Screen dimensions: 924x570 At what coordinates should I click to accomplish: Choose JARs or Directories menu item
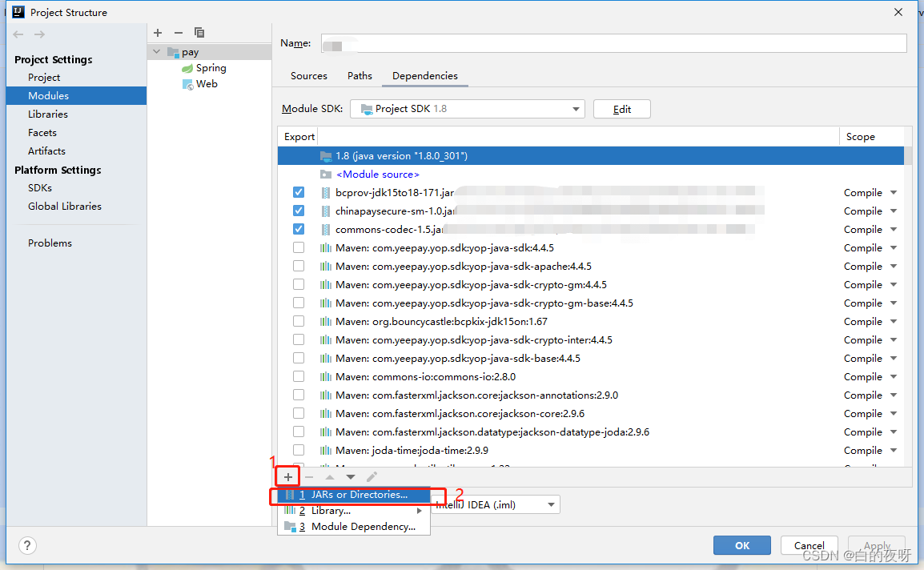pyautogui.click(x=354, y=495)
